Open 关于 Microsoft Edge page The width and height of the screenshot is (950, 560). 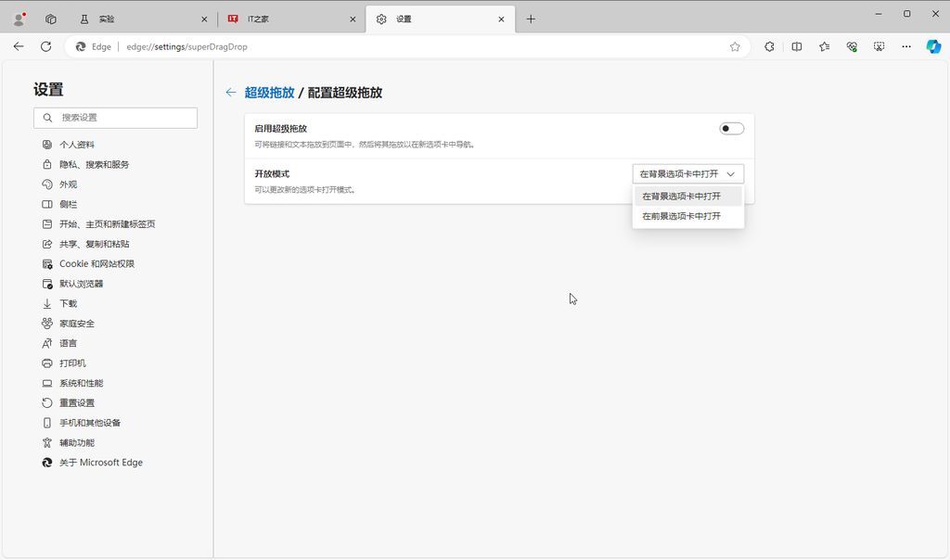pos(100,463)
